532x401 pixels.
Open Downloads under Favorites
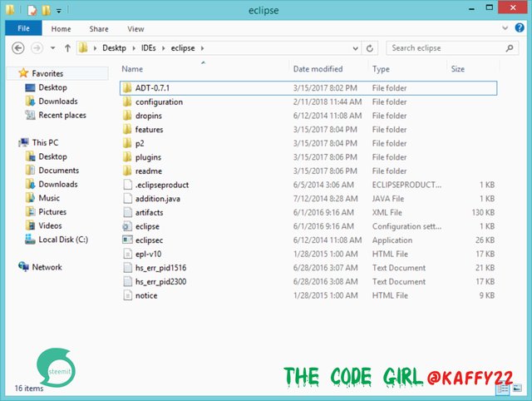click(58, 101)
